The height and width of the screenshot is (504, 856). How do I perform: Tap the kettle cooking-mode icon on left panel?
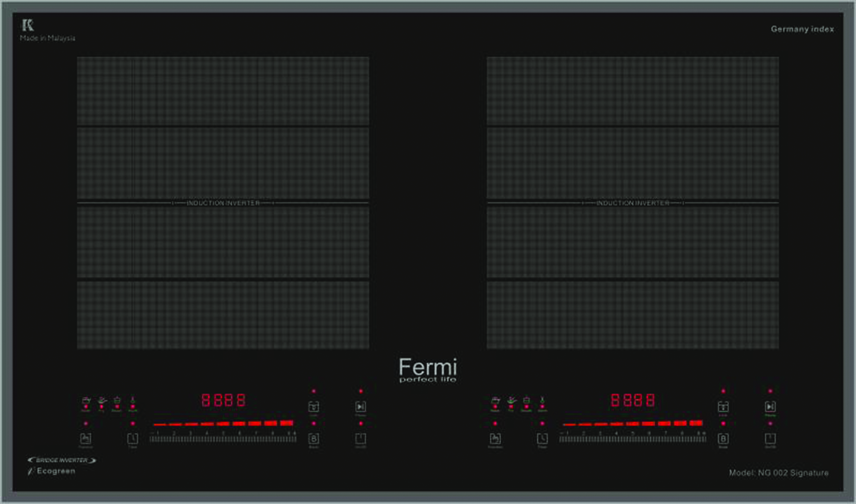point(86,401)
